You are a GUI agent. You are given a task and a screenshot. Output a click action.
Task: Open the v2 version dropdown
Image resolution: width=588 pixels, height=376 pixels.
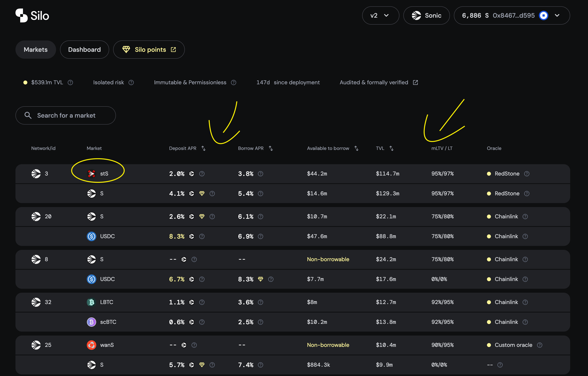point(380,15)
